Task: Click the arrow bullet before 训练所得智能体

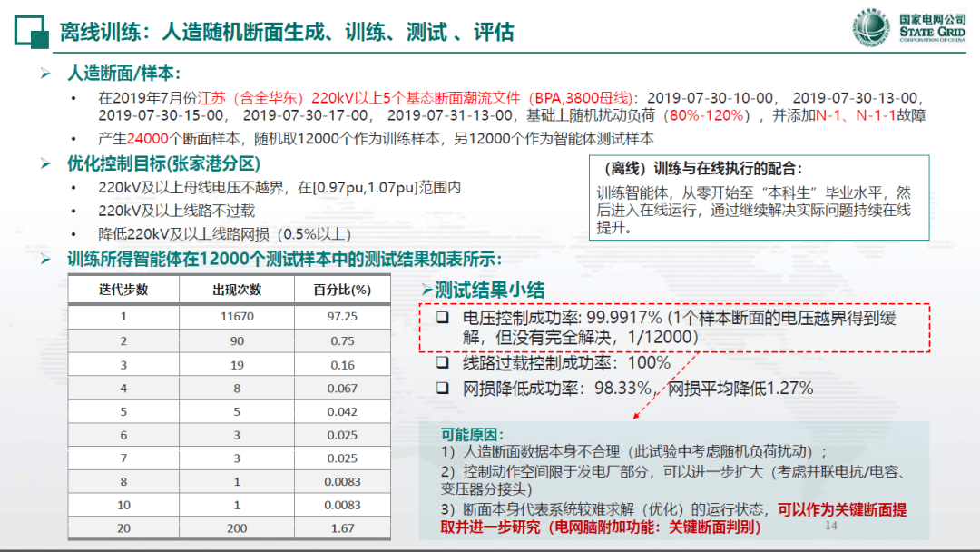Action: (x=45, y=259)
